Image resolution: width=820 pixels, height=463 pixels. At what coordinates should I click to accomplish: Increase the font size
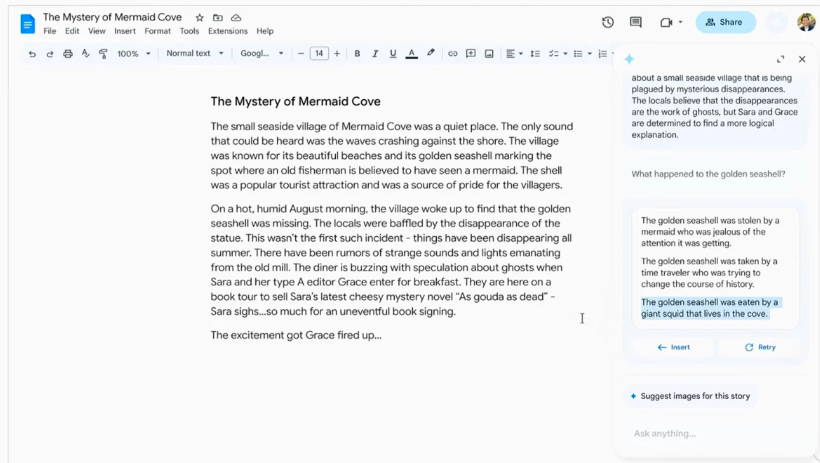[337, 53]
